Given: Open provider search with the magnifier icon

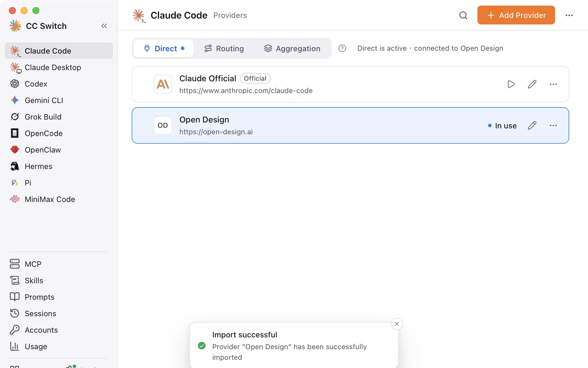Looking at the screenshot, I should [463, 15].
